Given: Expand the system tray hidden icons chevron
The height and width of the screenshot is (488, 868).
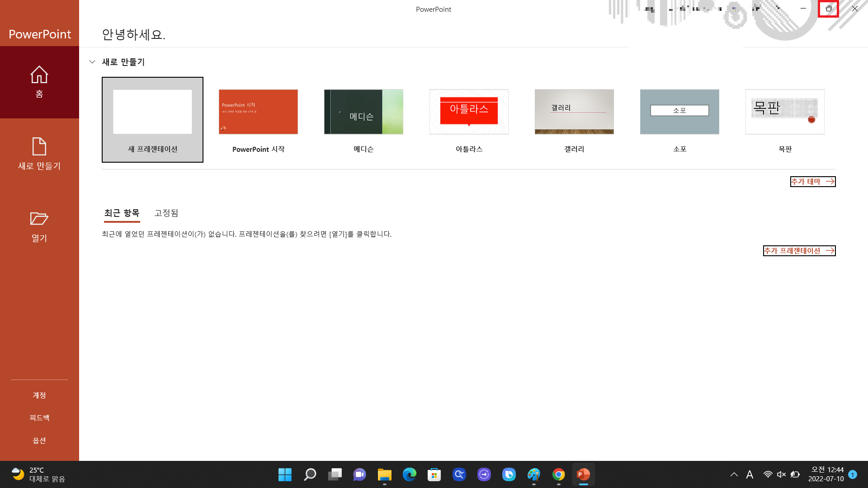Looking at the screenshot, I should coord(734,474).
